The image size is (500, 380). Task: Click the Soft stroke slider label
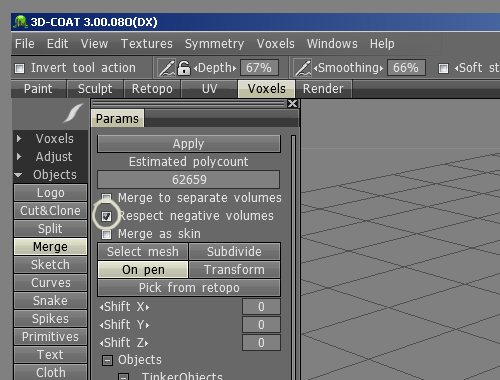point(477,68)
